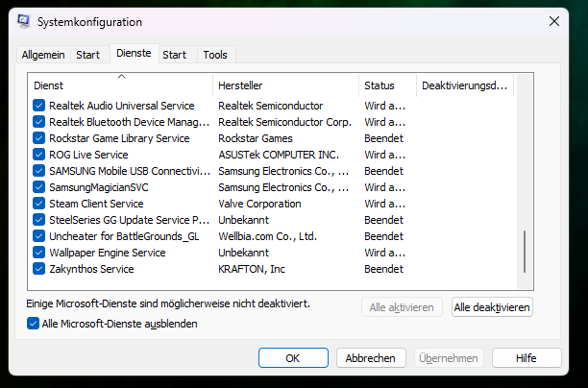Switch to the Allgemein tab
This screenshot has height=388, width=588.
[x=43, y=55]
